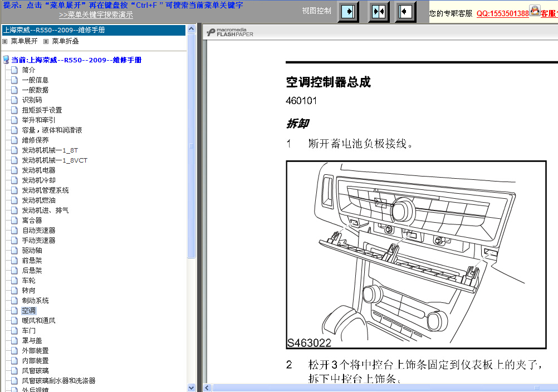This screenshot has width=558, height=392.
Task: Click the root book icon of the manual tree
Action: [x=6, y=60]
